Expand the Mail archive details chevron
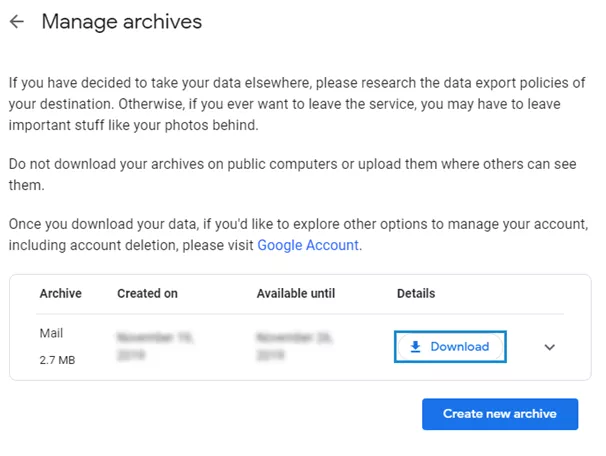Screen dimensions: 606x456 (x=549, y=347)
